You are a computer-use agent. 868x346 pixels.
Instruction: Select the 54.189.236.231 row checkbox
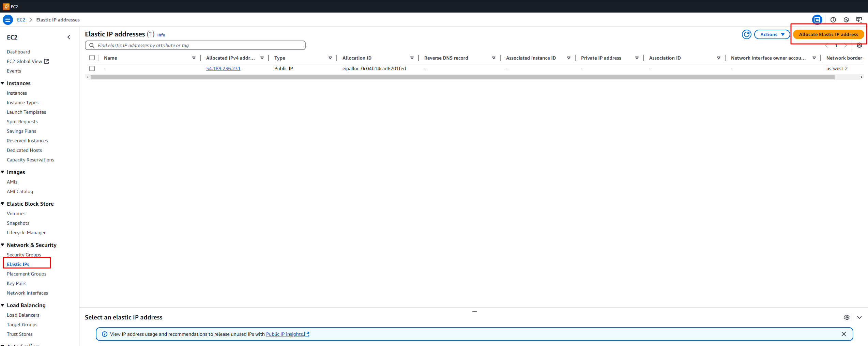[x=92, y=68]
